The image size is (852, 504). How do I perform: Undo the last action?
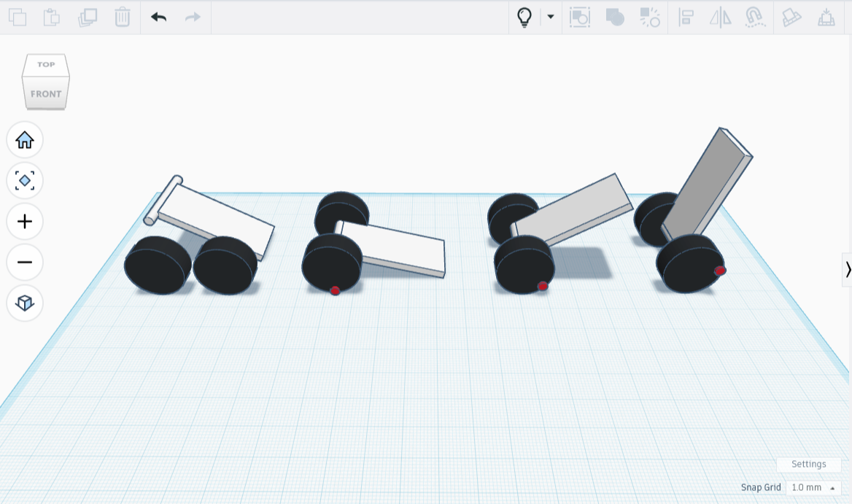pyautogui.click(x=159, y=17)
